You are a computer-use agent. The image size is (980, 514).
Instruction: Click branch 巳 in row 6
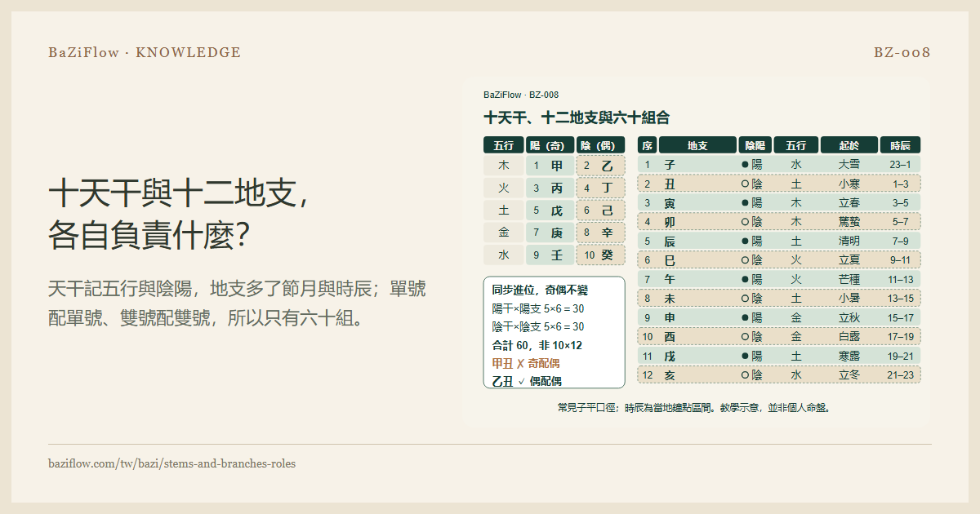(x=670, y=260)
